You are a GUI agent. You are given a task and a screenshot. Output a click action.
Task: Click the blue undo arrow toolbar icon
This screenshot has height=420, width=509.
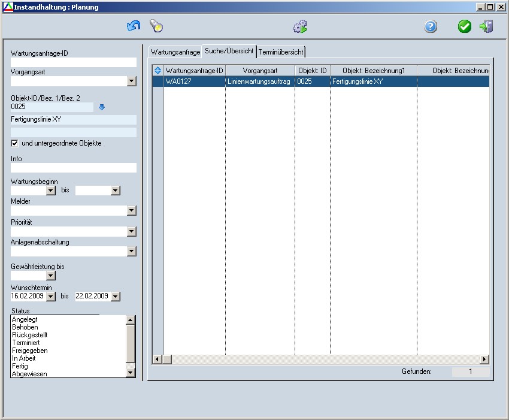click(133, 26)
